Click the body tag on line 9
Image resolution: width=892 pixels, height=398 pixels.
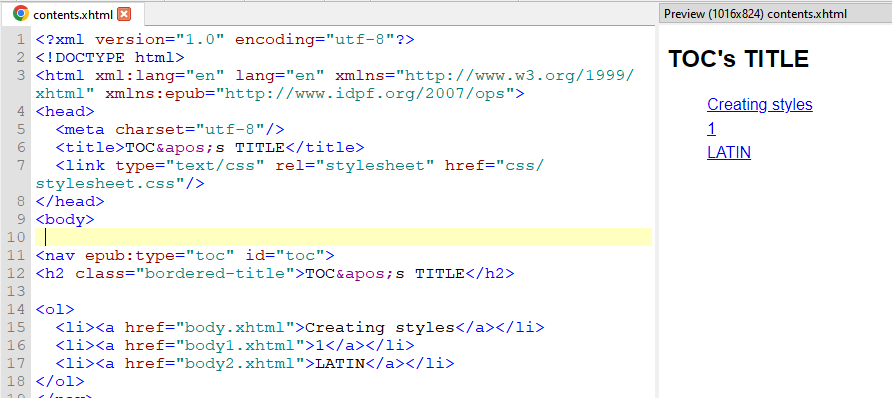click(65, 219)
